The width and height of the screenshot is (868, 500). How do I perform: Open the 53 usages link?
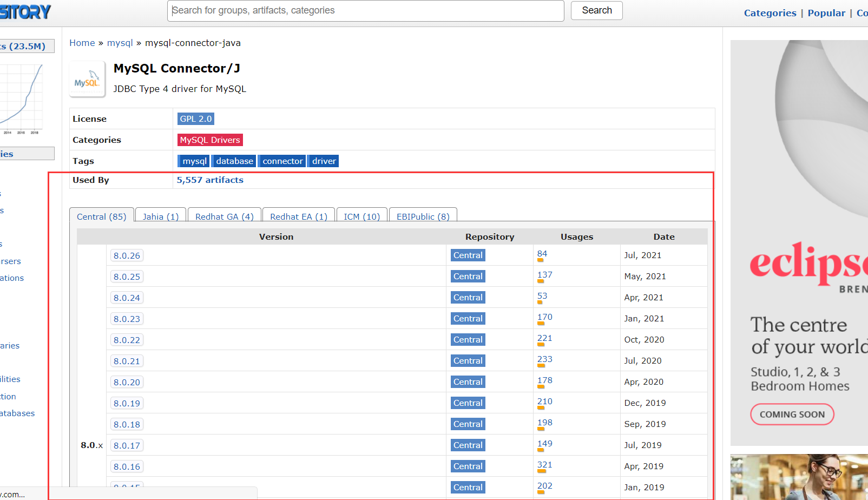pyautogui.click(x=542, y=296)
